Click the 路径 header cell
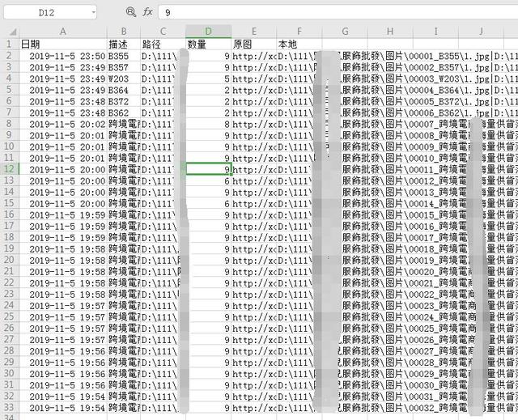518x420 pixels. 163,44
